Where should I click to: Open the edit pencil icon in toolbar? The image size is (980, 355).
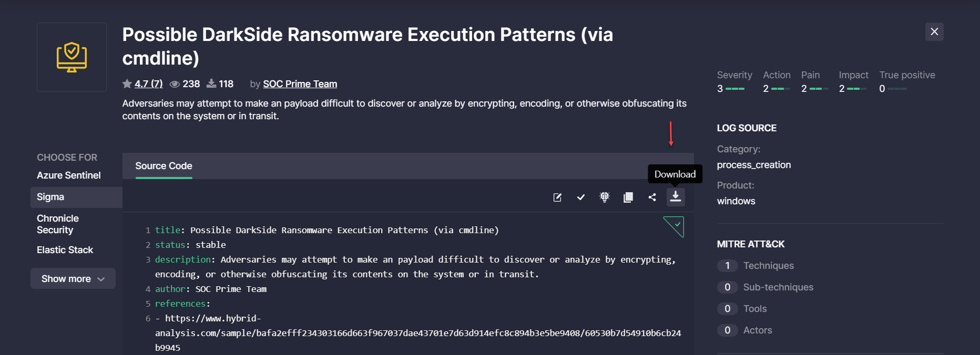coord(557,197)
